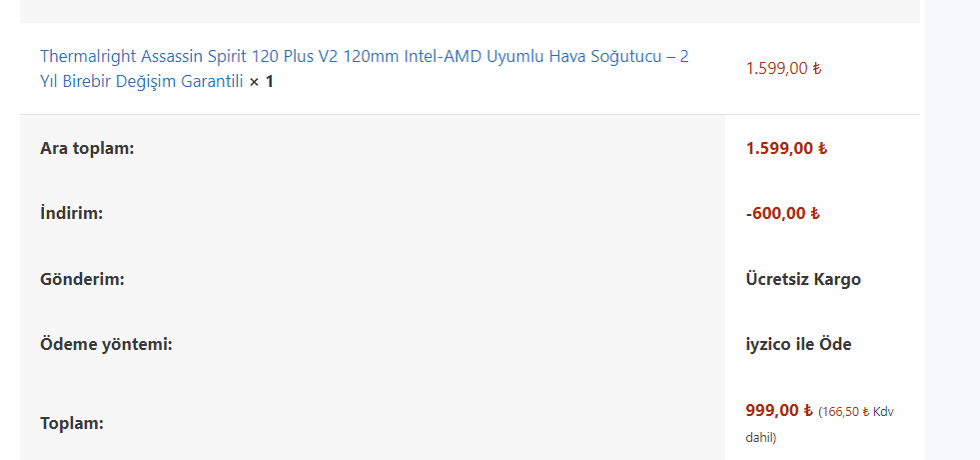Click the Ücretsiz Kargo shipping text
The width and height of the screenshot is (980, 460).
tap(803, 279)
